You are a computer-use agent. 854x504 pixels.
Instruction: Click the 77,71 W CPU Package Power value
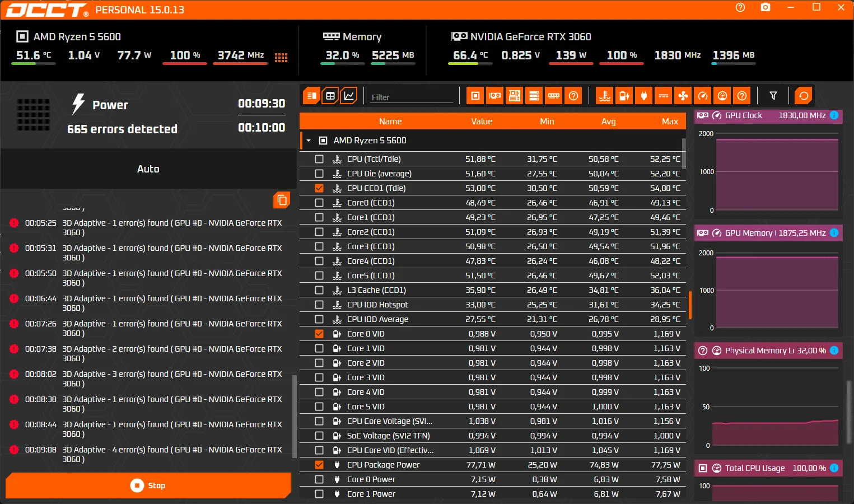tap(481, 465)
